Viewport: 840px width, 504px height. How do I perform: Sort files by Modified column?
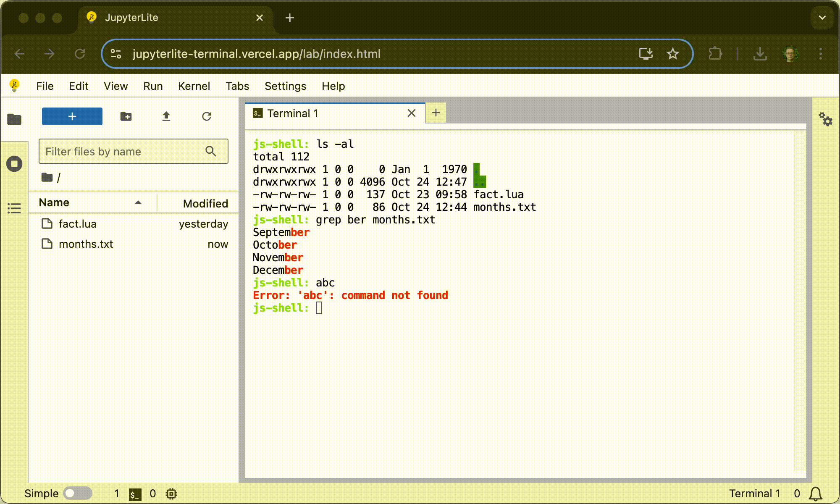click(x=205, y=203)
